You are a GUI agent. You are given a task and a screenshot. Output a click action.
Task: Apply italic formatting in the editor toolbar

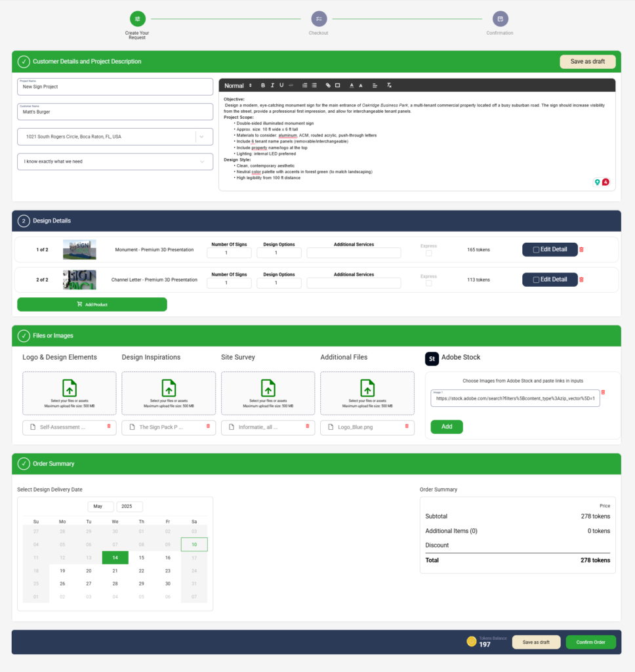pos(272,85)
